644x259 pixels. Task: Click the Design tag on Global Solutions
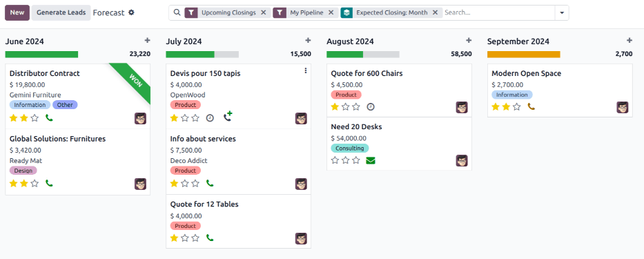pos(23,170)
